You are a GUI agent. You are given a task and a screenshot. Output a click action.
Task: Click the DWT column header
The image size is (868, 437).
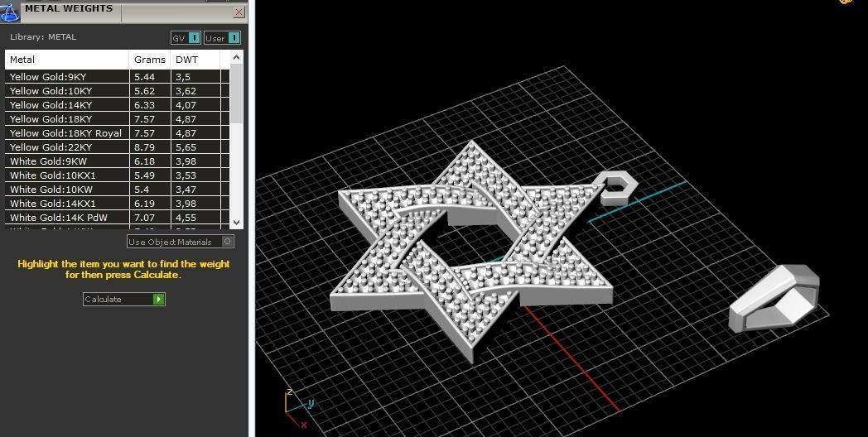(x=195, y=60)
